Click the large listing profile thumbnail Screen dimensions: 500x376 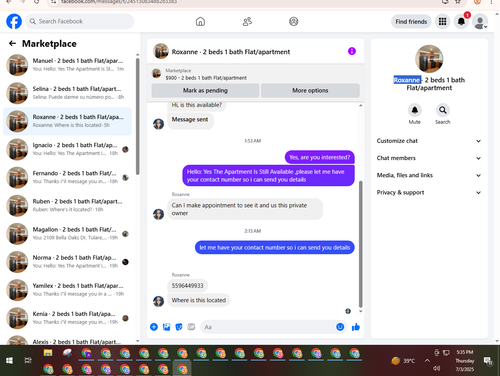tap(429, 59)
